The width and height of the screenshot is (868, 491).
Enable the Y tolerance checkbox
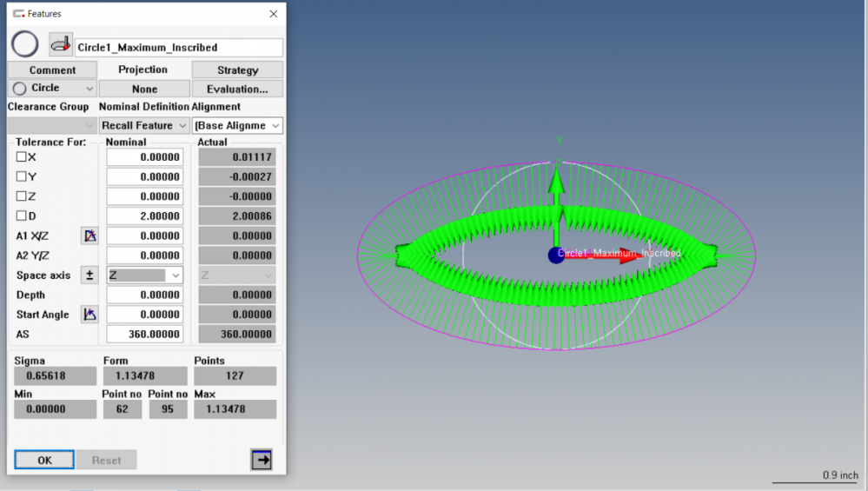pyautogui.click(x=22, y=176)
